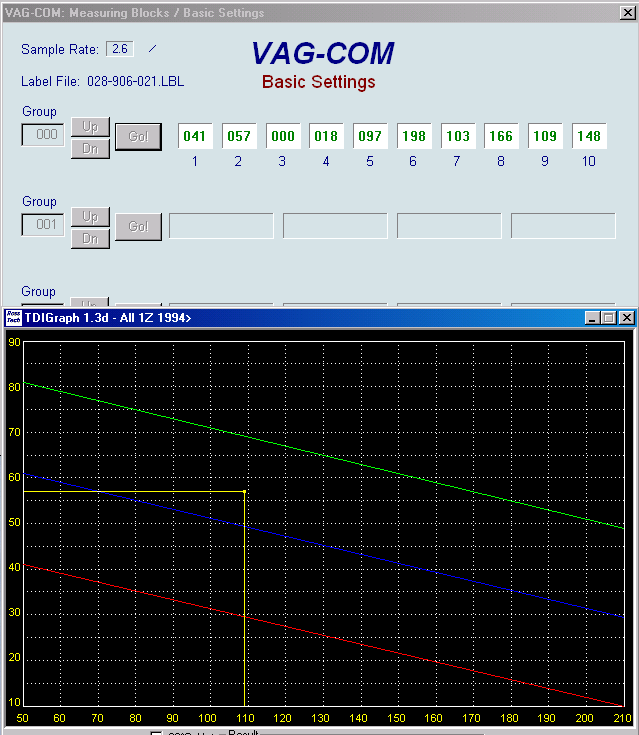Close the TDIGraph 1.3d window
The height and width of the screenshot is (735, 639).
click(x=626, y=318)
